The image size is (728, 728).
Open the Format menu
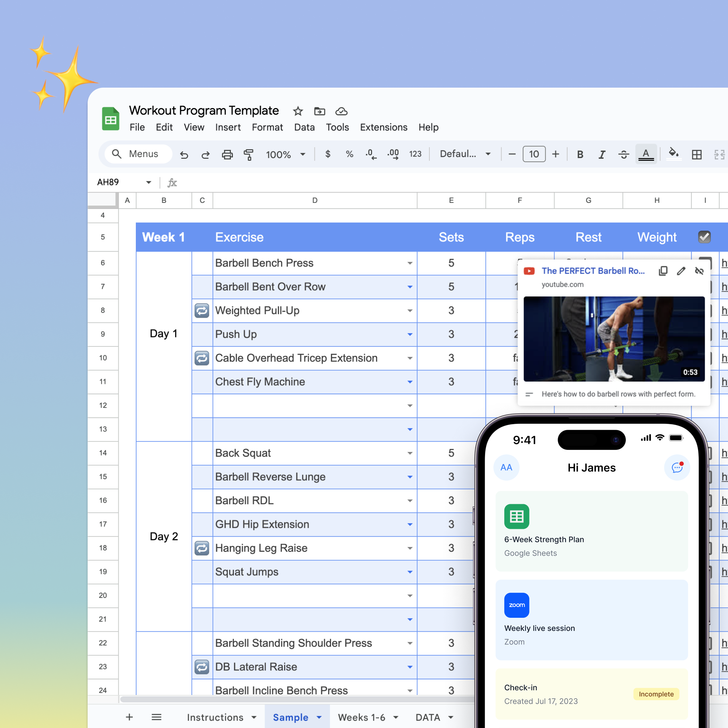coord(267,127)
